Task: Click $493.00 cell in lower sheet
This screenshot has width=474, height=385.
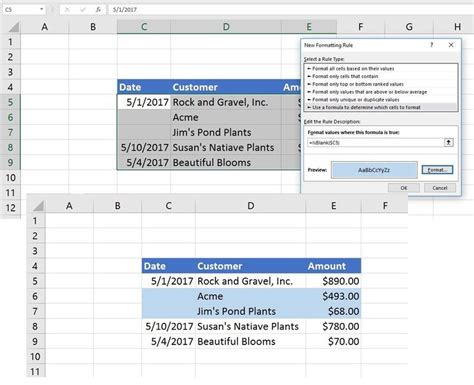Action: pyautogui.click(x=333, y=296)
